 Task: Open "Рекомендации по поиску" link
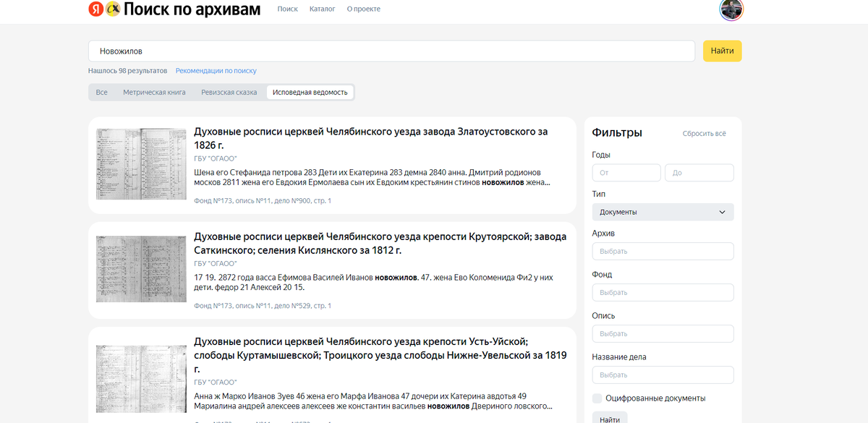click(216, 70)
